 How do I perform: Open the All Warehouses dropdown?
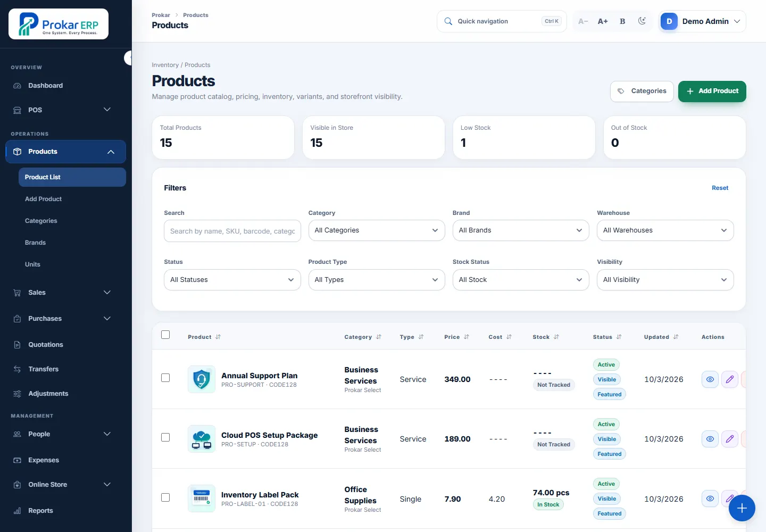(665, 230)
